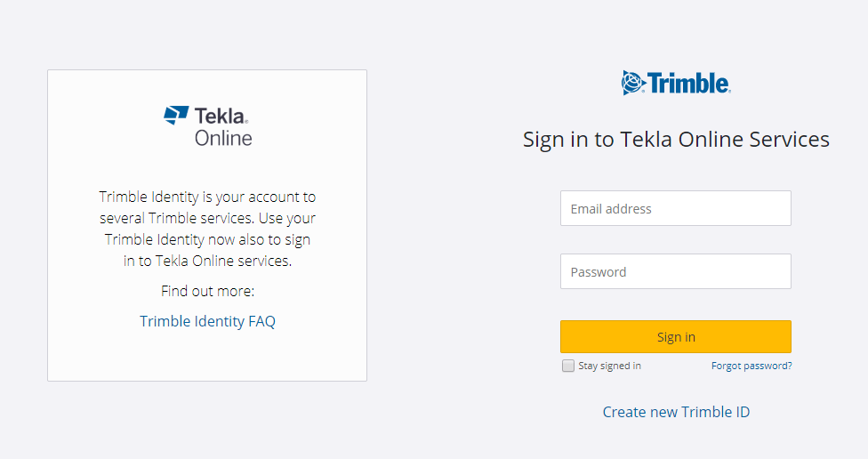
Task: Tick the Stay signed in checkbox
Action: point(568,366)
